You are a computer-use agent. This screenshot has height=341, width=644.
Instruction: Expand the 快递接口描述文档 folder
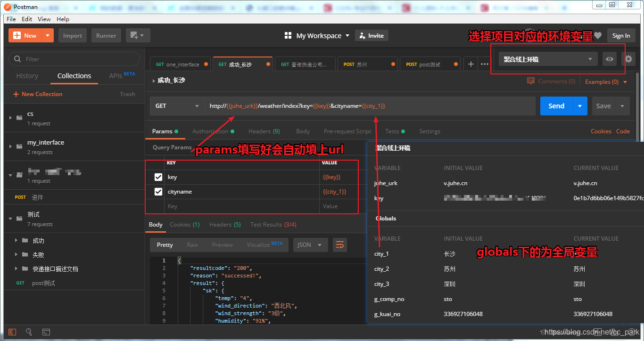click(x=17, y=268)
